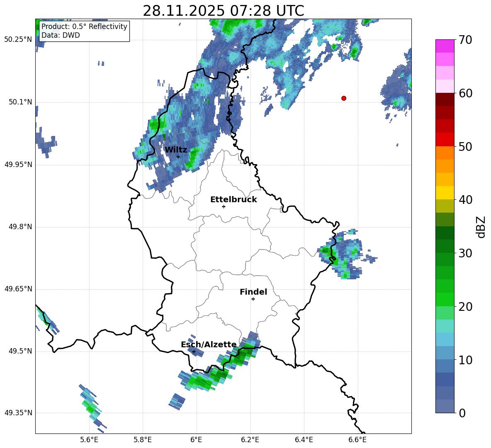Click the Esch/Alzette cross marker
The image size is (491, 448).
194,351
